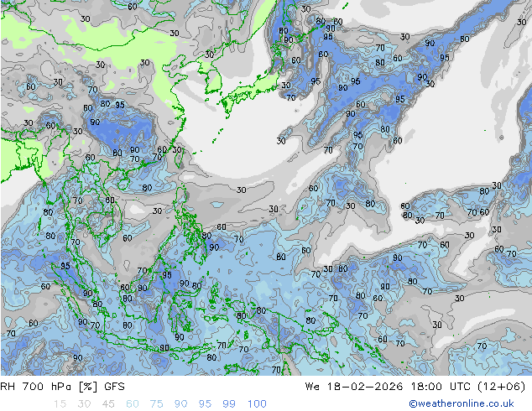Click the 'RH 700 hPa [%] GFS' title

[62, 387]
